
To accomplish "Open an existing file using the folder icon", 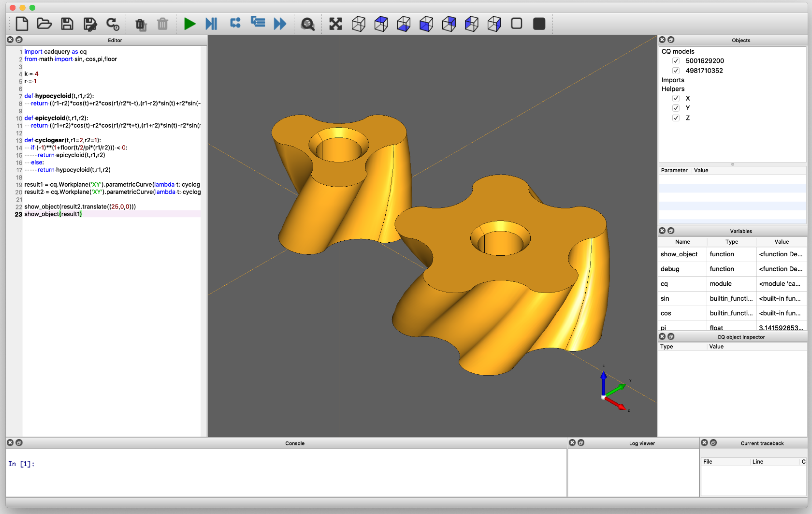I will point(44,24).
